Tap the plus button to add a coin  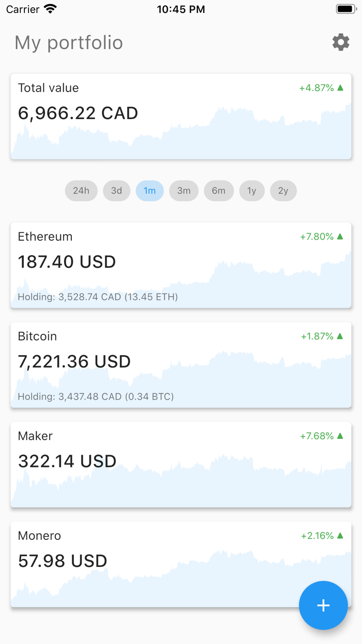point(323,605)
